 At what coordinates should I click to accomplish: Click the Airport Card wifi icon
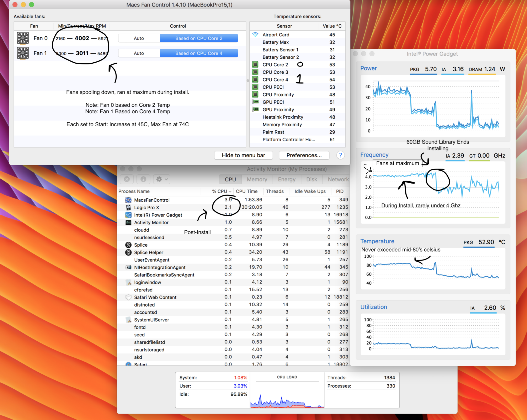tap(255, 35)
